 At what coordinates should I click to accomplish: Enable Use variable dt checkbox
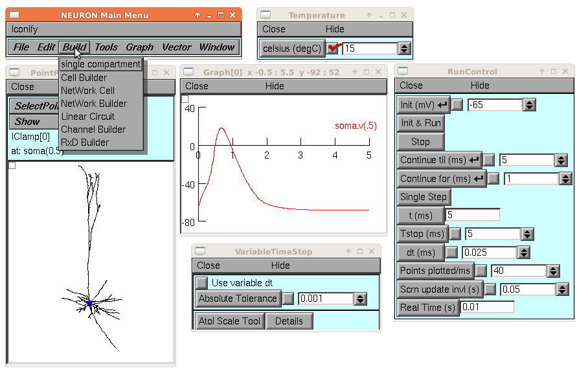[x=201, y=282]
